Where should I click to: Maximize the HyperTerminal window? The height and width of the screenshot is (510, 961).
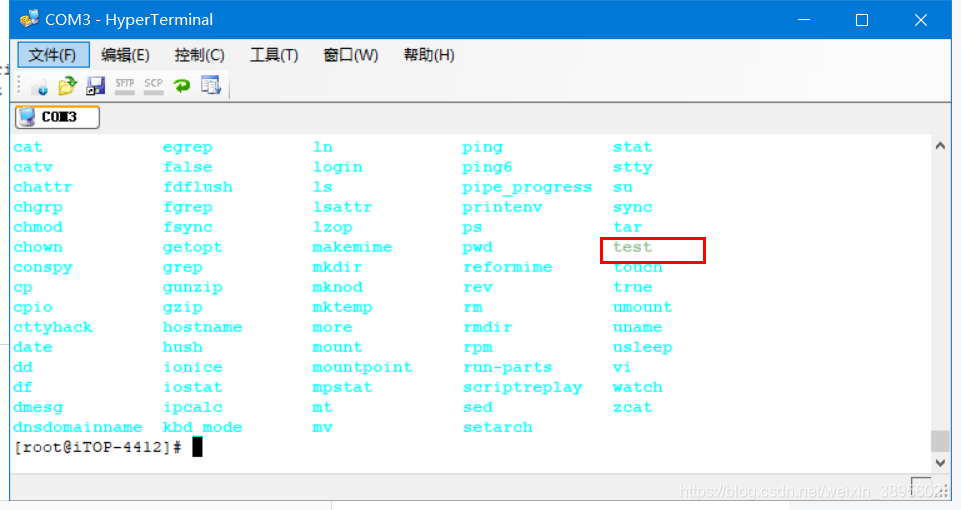[x=862, y=20]
